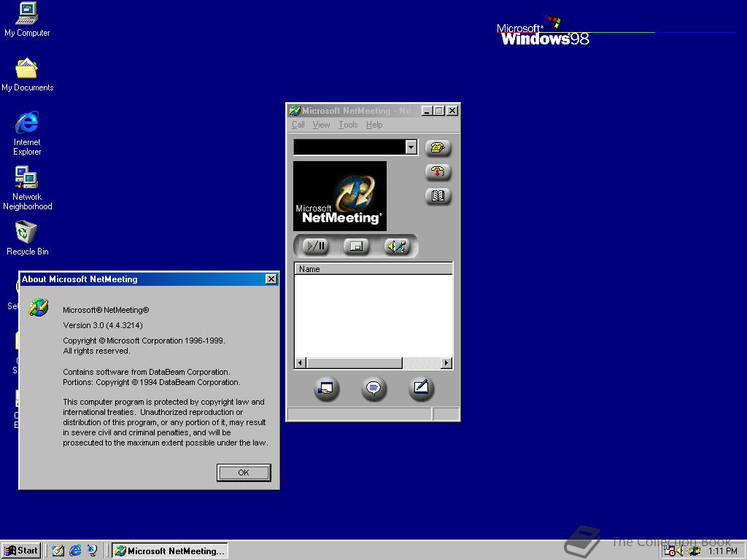Click the Microsoft NetMeeting taskbar button
The height and width of the screenshot is (560, 747).
(170, 551)
